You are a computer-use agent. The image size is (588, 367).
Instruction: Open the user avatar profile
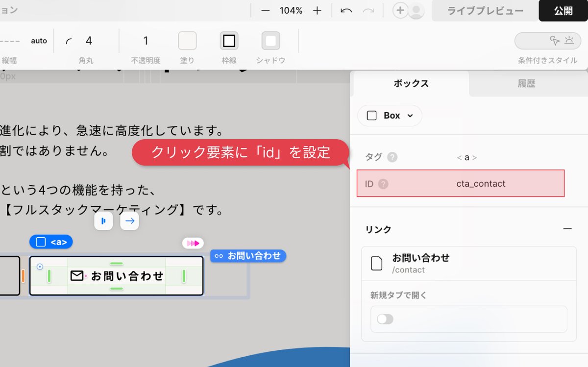[416, 11]
